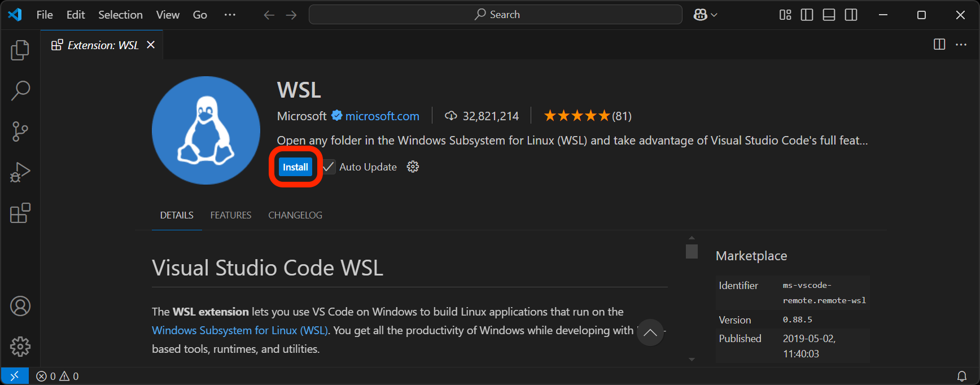
Task: Toggle secondary side bar layout icon
Action: [x=851, y=15]
